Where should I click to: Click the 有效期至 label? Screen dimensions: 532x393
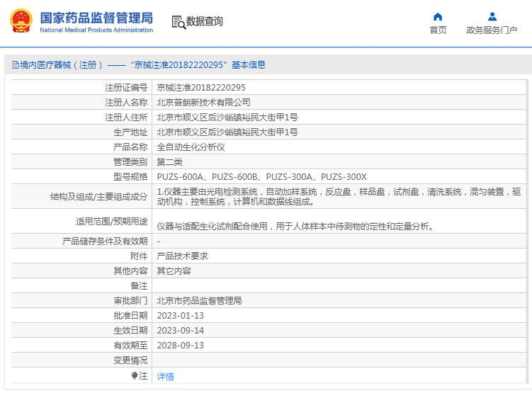pyautogui.click(x=130, y=346)
